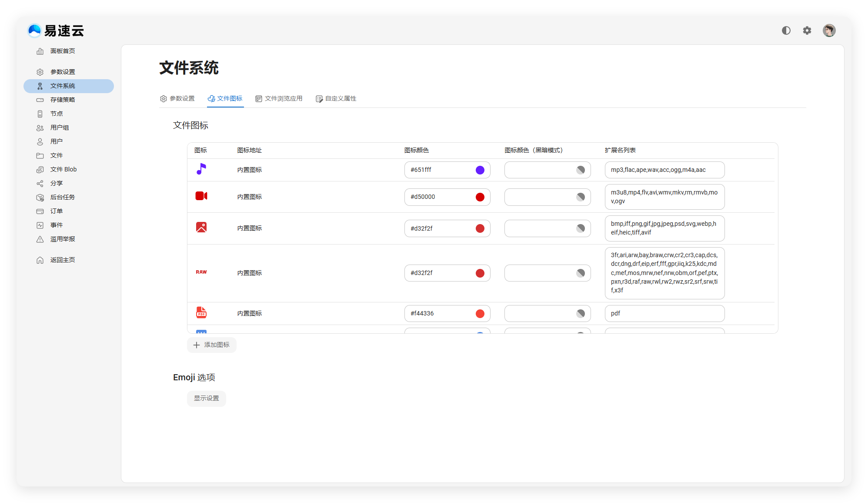Click the red video camera icon
This screenshot has width=868, height=503.
(x=201, y=196)
